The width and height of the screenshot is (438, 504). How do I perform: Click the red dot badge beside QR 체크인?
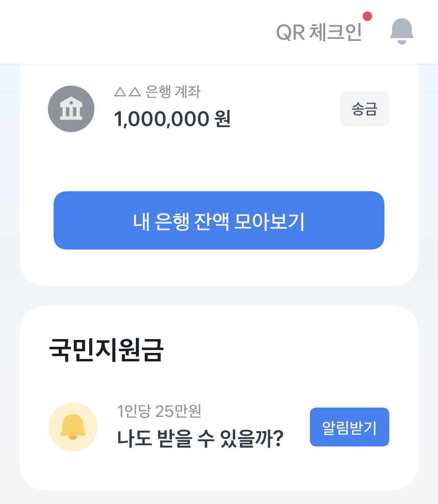point(367,16)
